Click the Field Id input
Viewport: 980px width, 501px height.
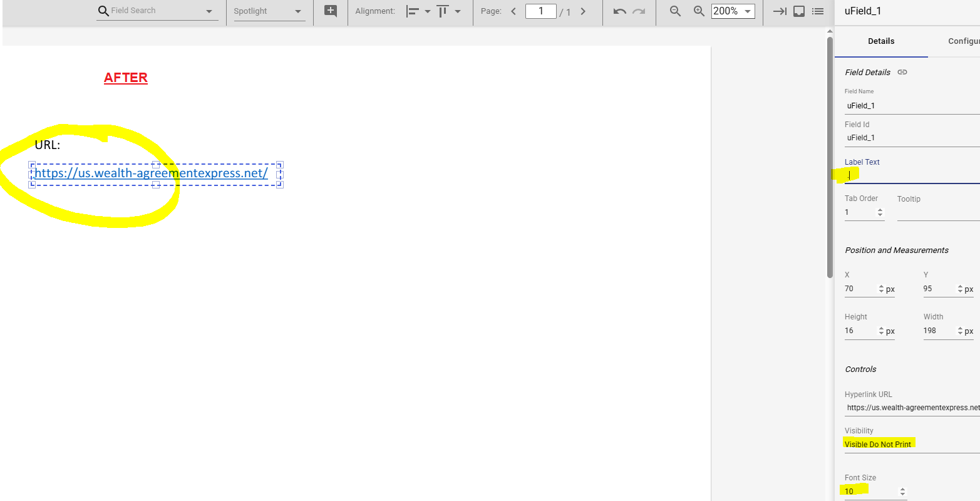[x=912, y=138]
